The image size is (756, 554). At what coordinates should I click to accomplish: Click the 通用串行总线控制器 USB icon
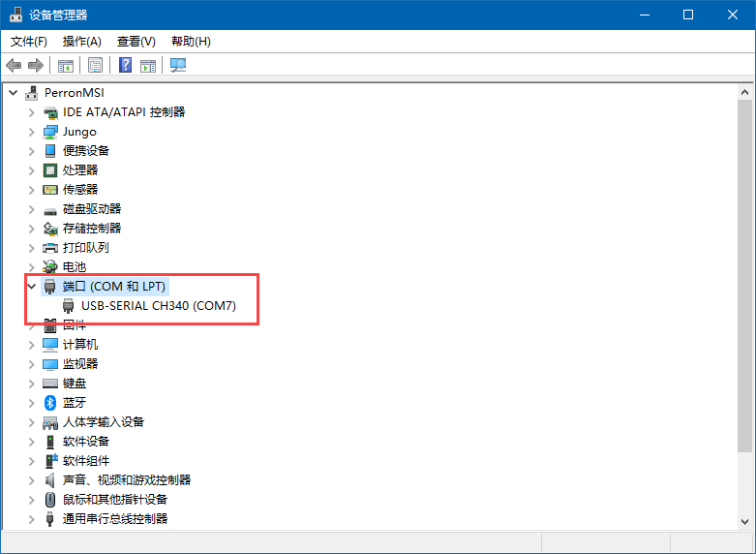(49, 519)
